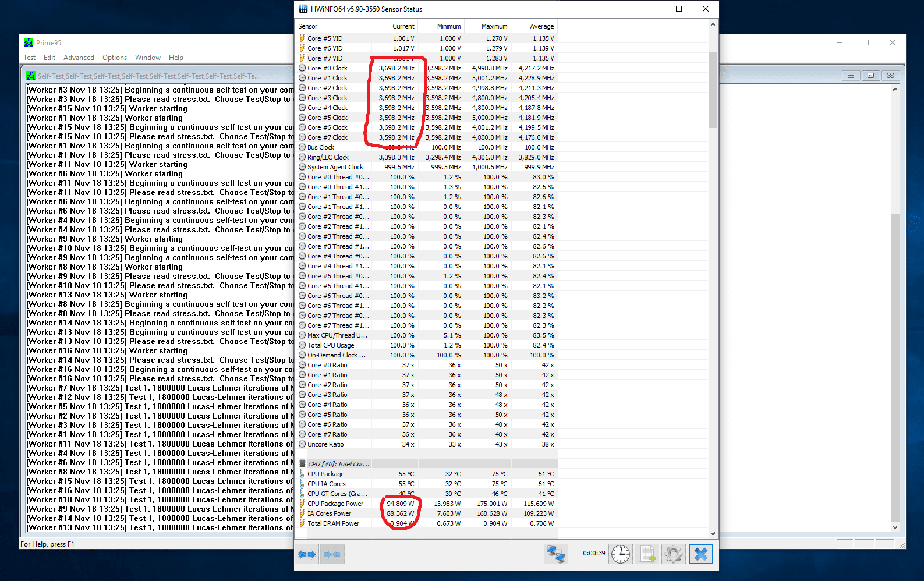Open the Test menu in Prime95
The width and height of the screenshot is (924, 581).
pyautogui.click(x=30, y=58)
